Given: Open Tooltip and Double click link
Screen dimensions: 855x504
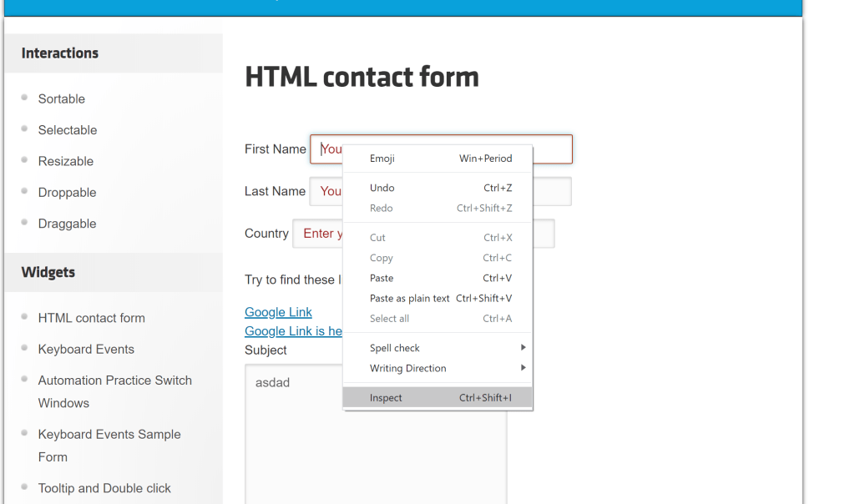Looking at the screenshot, I should (104, 488).
